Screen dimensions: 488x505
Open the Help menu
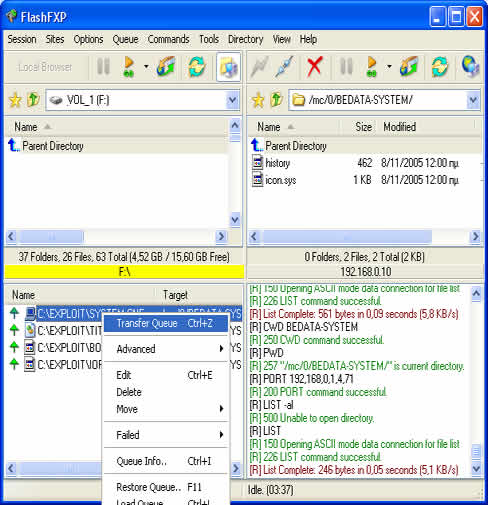(308, 39)
